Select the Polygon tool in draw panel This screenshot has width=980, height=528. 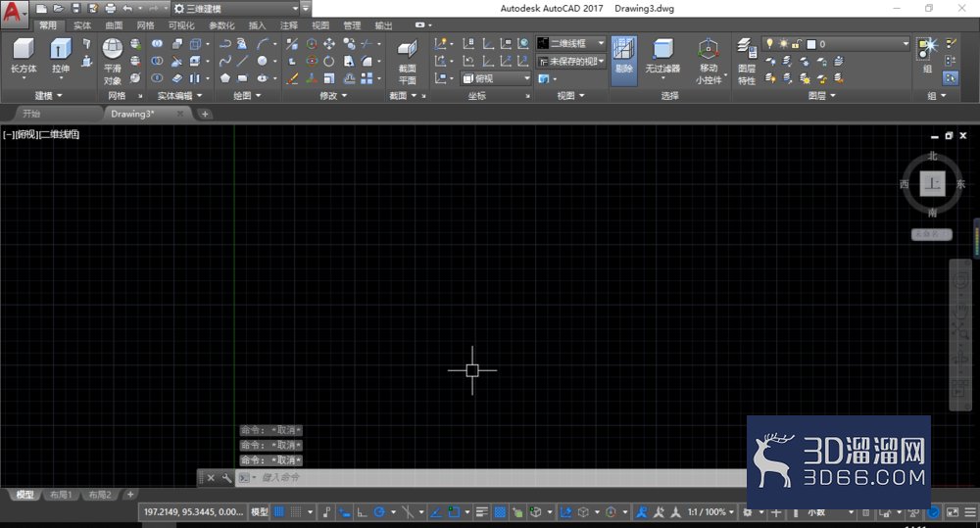pos(225,78)
